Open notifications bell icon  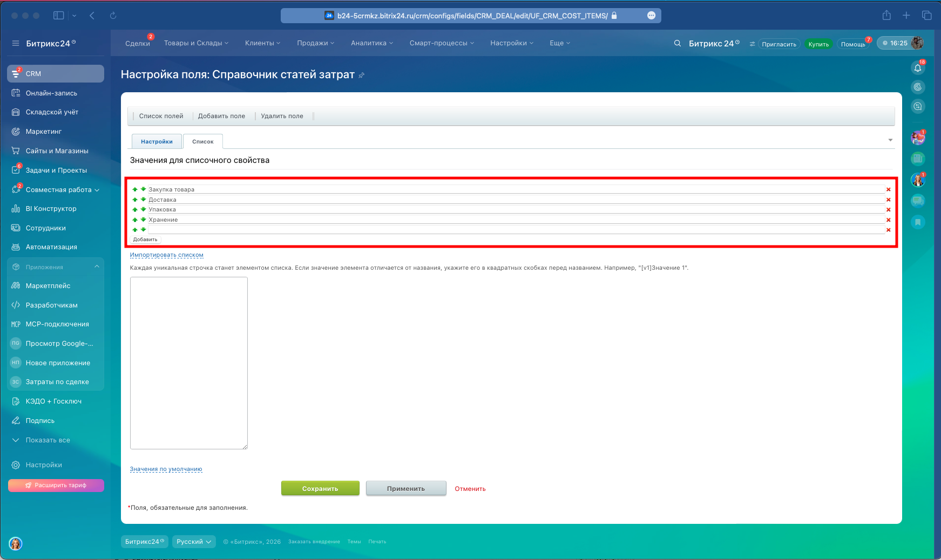(x=918, y=68)
